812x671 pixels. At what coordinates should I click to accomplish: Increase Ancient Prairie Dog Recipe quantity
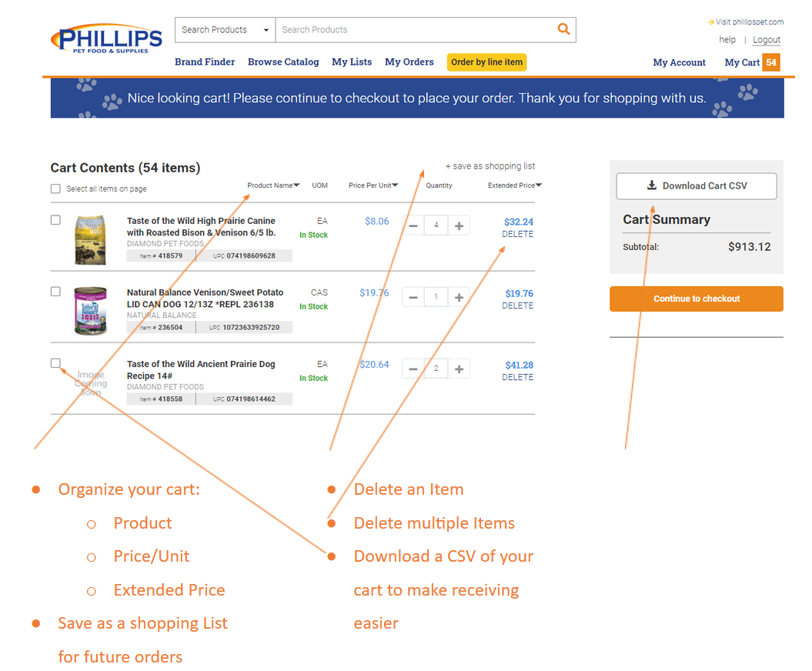(459, 369)
